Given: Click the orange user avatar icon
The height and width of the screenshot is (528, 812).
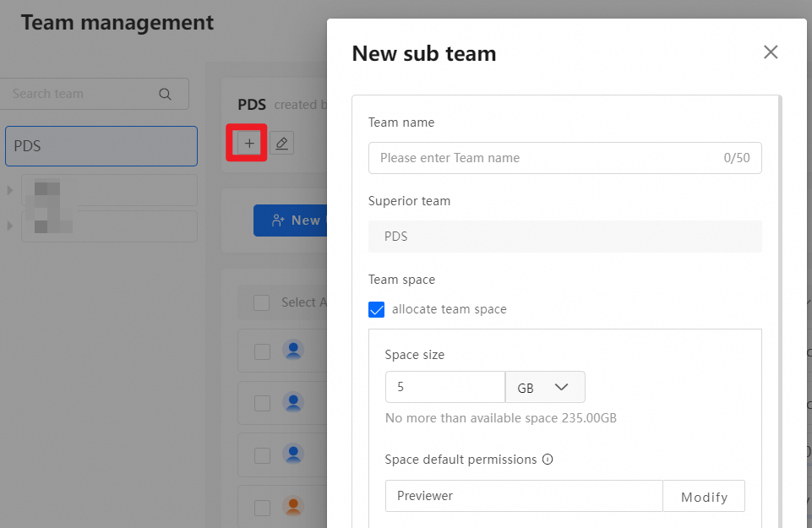Looking at the screenshot, I should click(x=293, y=507).
